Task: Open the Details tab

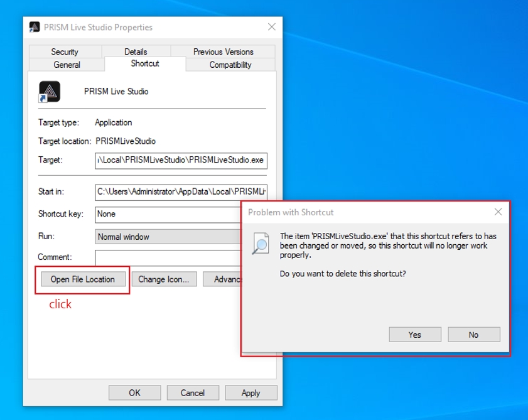Action: pyautogui.click(x=136, y=51)
